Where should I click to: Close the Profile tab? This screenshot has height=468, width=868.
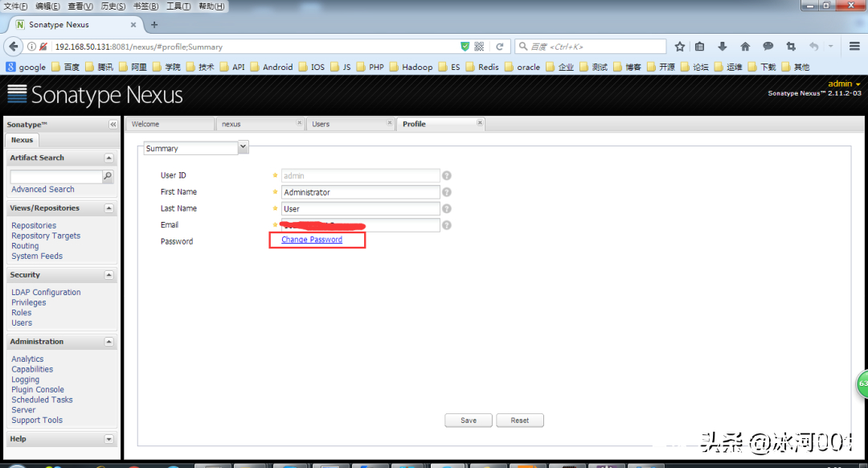pyautogui.click(x=480, y=122)
